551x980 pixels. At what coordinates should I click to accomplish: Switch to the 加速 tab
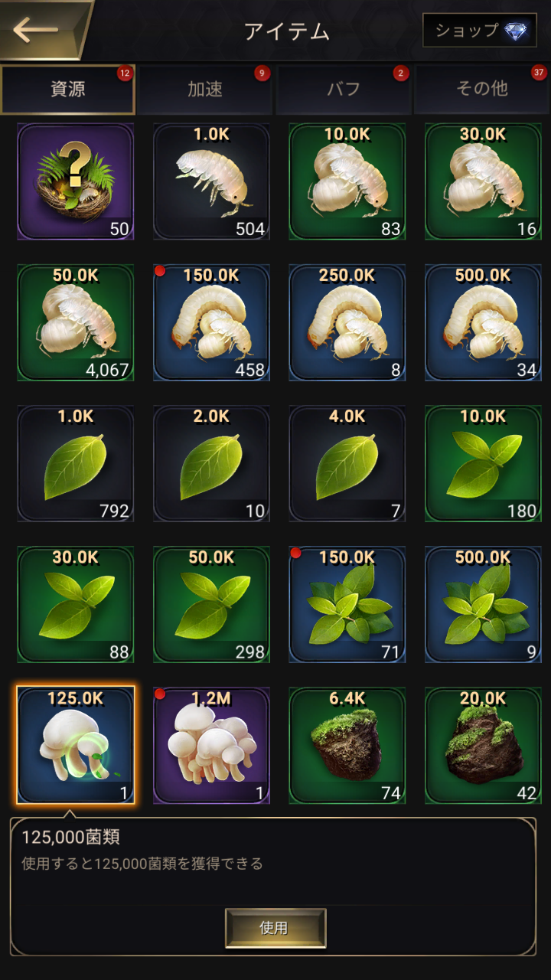click(x=205, y=90)
